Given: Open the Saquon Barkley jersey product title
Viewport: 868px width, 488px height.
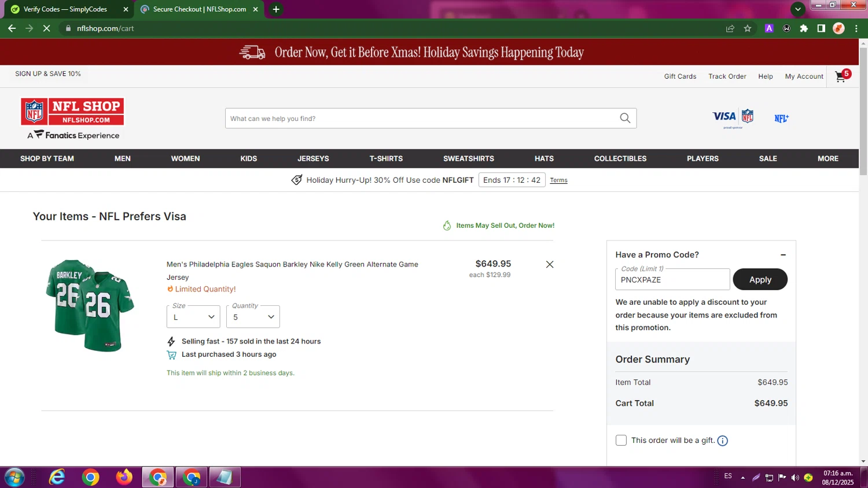Looking at the screenshot, I should click(x=292, y=271).
